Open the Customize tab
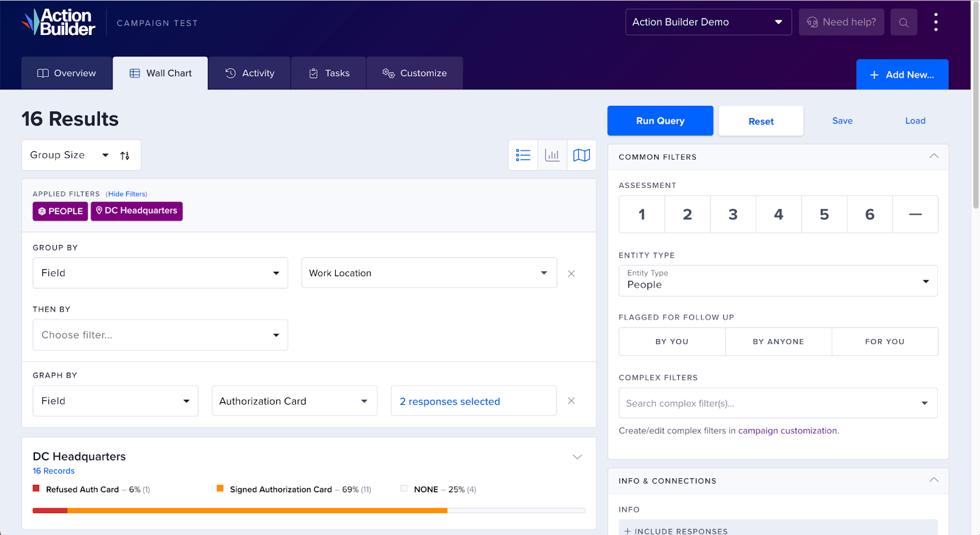 (415, 73)
